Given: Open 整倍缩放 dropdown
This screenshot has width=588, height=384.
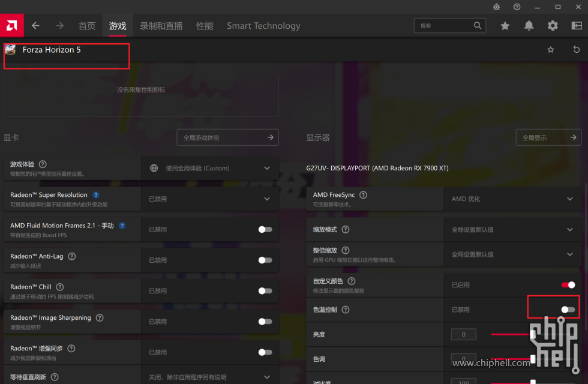Looking at the screenshot, I should point(512,254).
